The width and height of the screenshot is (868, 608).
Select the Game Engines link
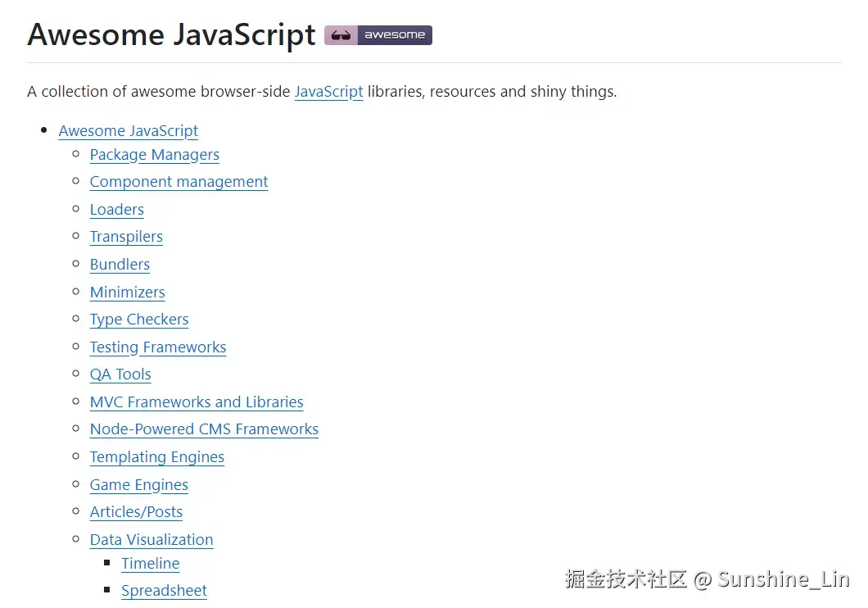(x=139, y=485)
